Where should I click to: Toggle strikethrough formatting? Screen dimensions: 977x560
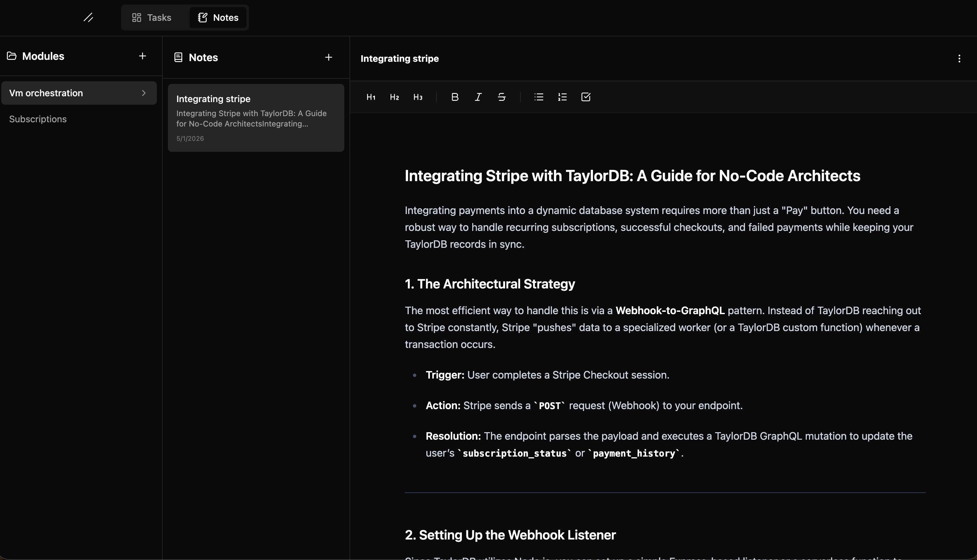point(502,97)
